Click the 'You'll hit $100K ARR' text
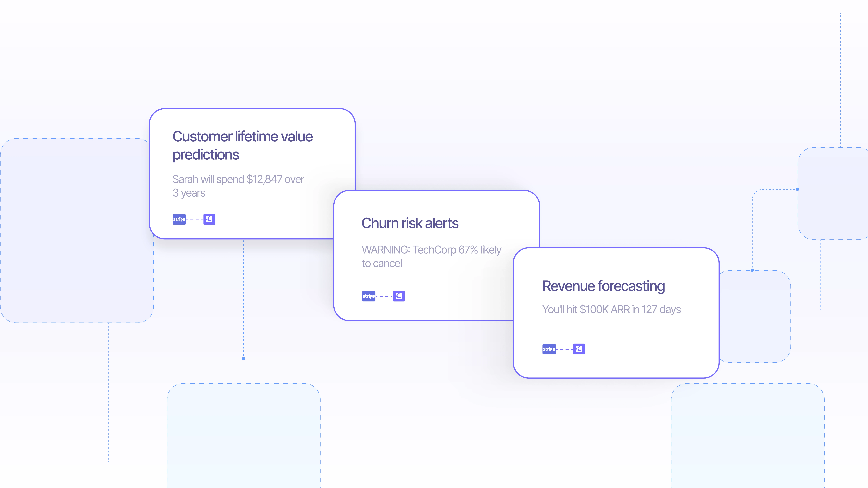 click(611, 309)
